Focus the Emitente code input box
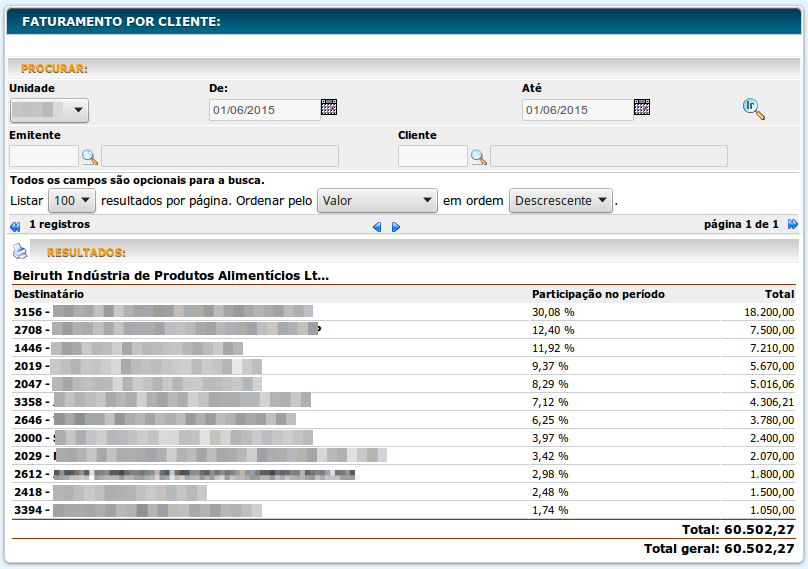 coord(44,156)
